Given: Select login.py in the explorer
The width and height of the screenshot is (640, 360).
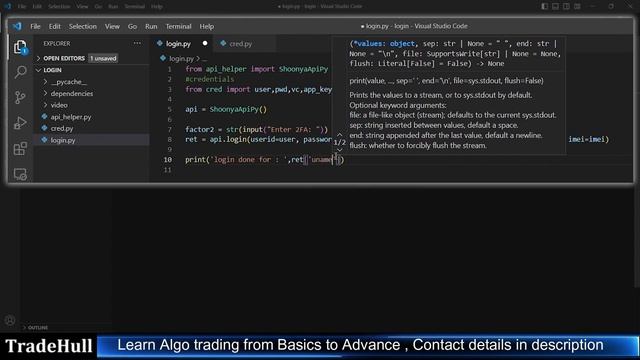Looking at the screenshot, I should (x=62, y=140).
